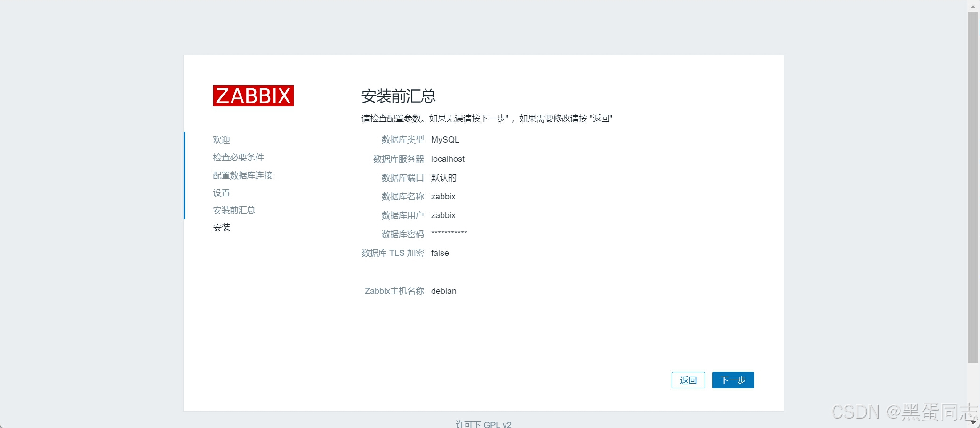The image size is (980, 428).
Task: Click the false TLS encryption value
Action: coord(440,253)
